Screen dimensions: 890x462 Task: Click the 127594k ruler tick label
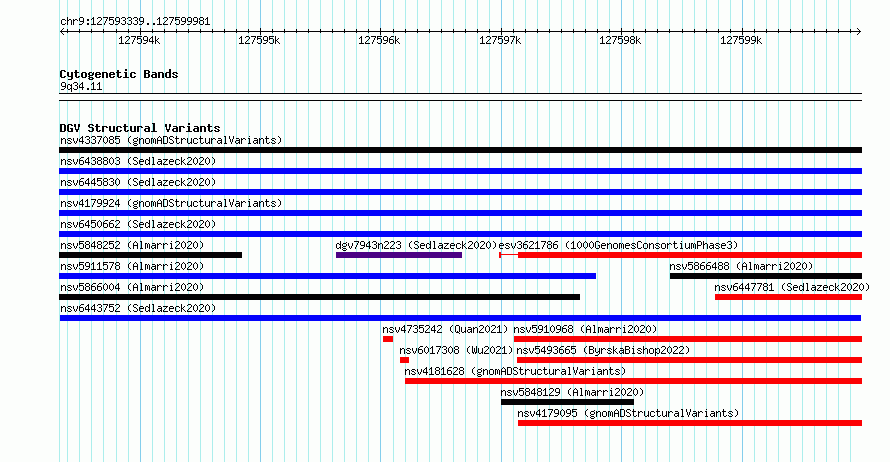139,40
